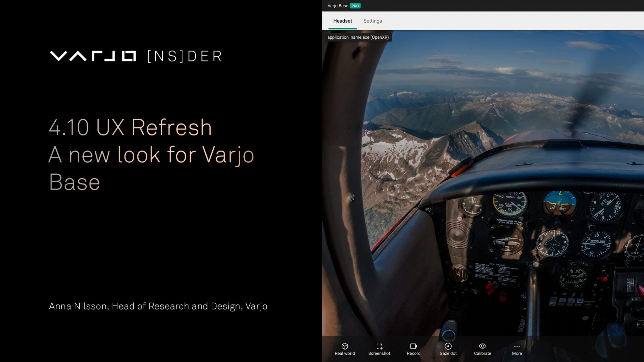The height and width of the screenshot is (362, 644).
Task: Click the Calibrate eye icon
Action: coord(482,346)
